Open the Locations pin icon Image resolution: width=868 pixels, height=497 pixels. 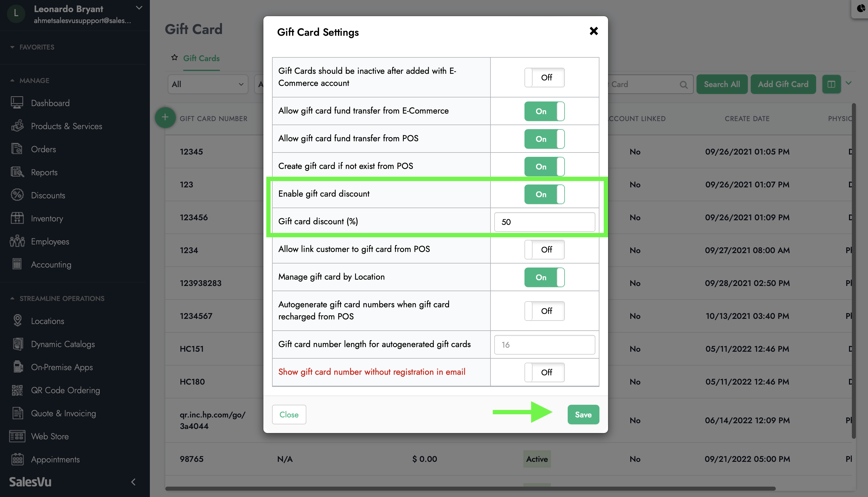[17, 321]
